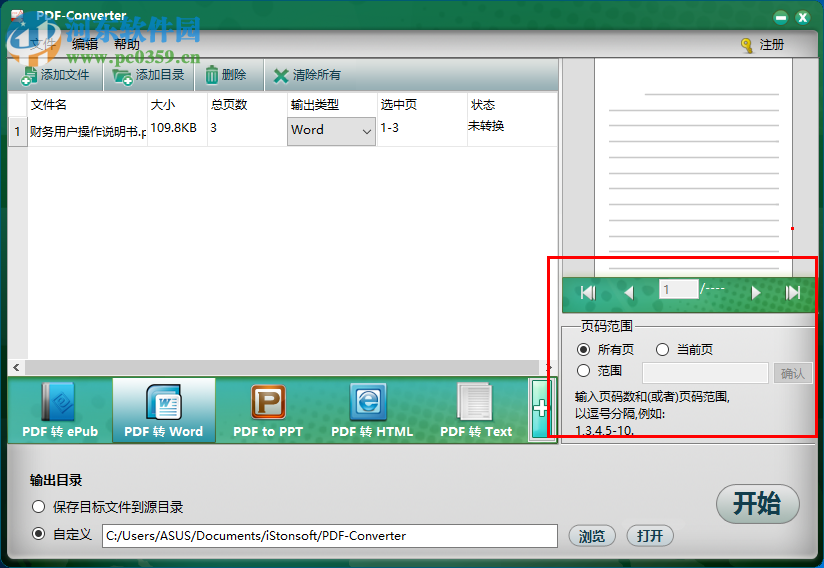Viewport: 824px width, 568px height.
Task: Click the 打开 open folder button
Action: [x=650, y=536]
